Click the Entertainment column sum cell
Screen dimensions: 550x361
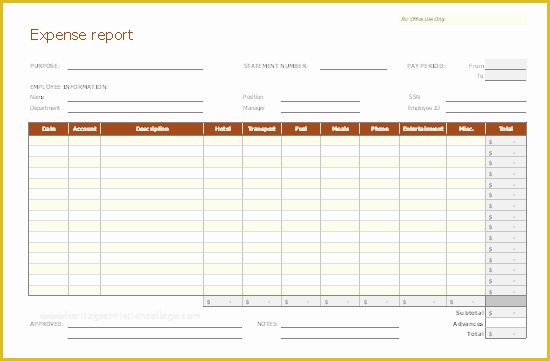423,302
